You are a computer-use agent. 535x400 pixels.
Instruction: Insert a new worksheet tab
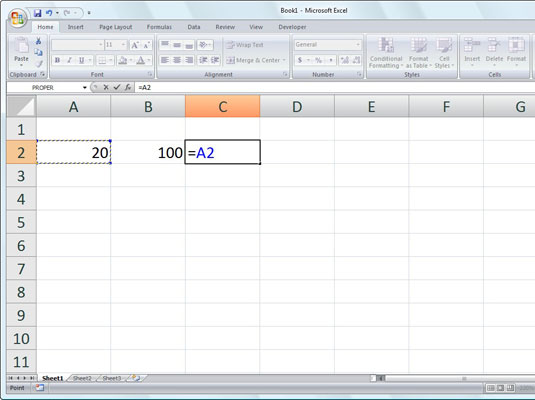pyautogui.click(x=136, y=378)
